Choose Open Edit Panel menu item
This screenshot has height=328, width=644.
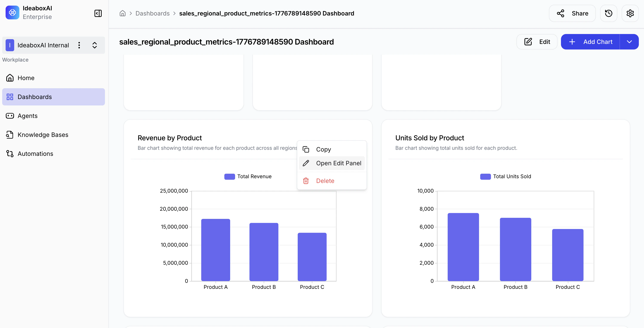332,163
